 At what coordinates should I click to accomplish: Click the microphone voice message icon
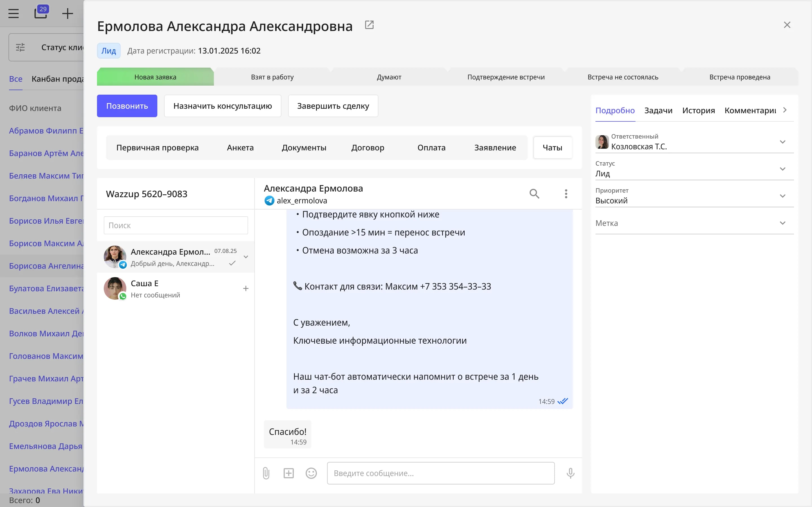[x=570, y=473]
